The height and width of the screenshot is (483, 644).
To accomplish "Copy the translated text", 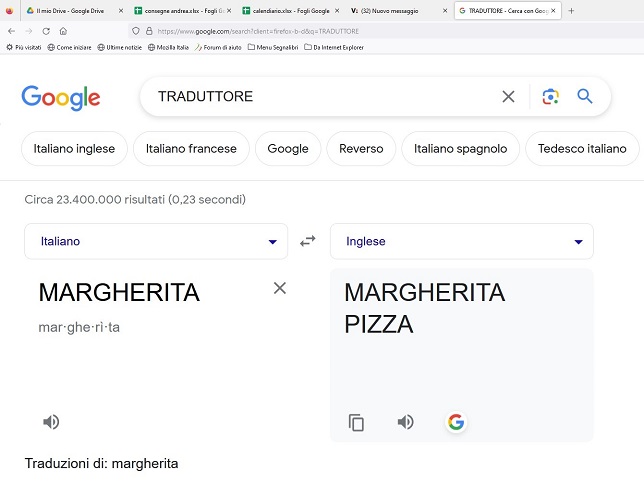I will coord(356,423).
